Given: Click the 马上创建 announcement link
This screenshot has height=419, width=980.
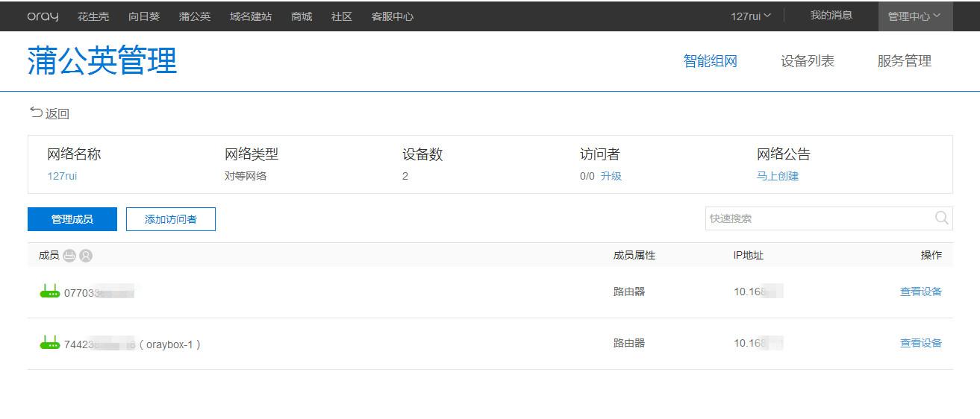Looking at the screenshot, I should pos(778,176).
